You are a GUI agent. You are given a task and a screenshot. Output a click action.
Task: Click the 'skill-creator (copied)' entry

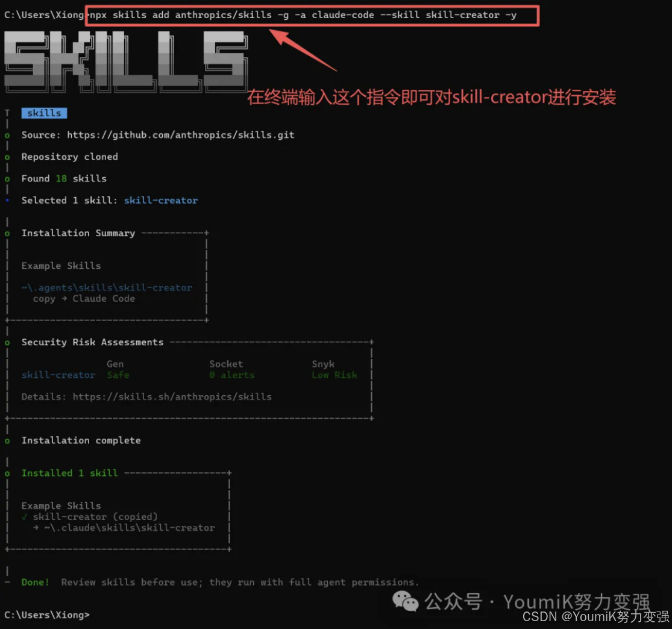95,517
